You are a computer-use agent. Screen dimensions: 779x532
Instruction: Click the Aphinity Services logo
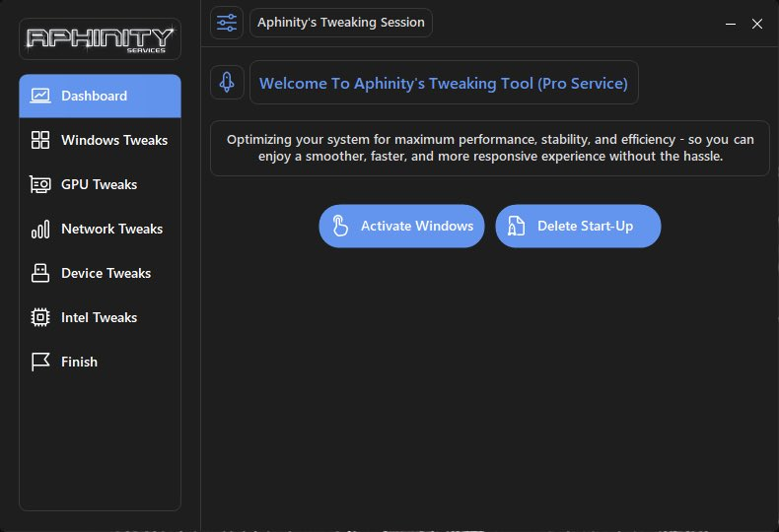coord(100,39)
